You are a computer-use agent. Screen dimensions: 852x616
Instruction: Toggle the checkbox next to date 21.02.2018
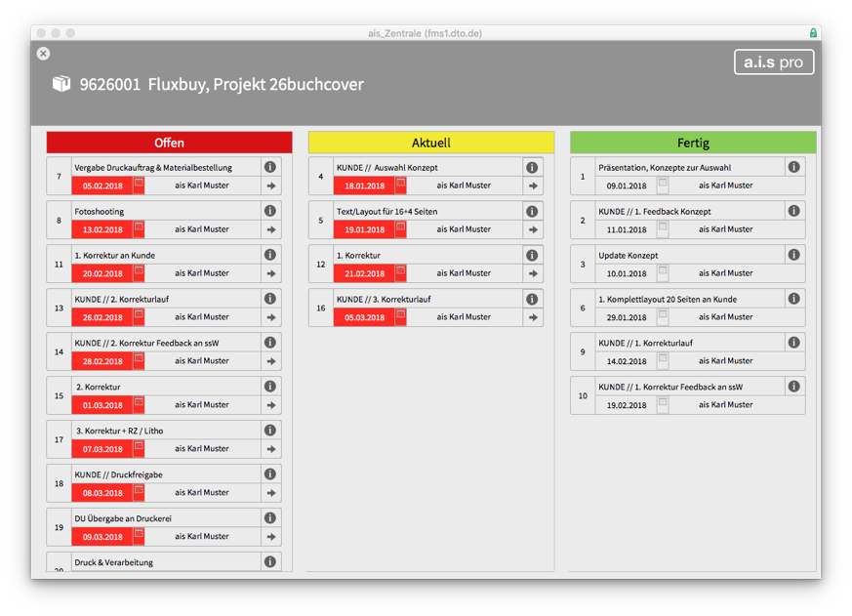point(401,272)
